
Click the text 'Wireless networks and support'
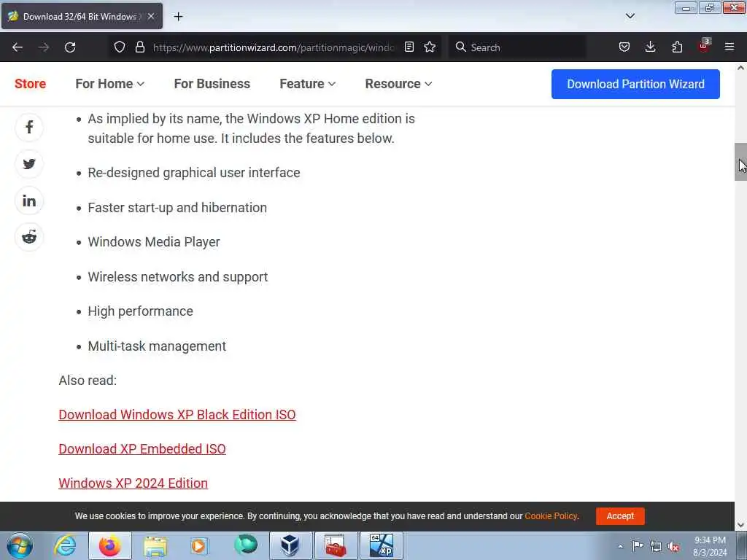(x=178, y=276)
